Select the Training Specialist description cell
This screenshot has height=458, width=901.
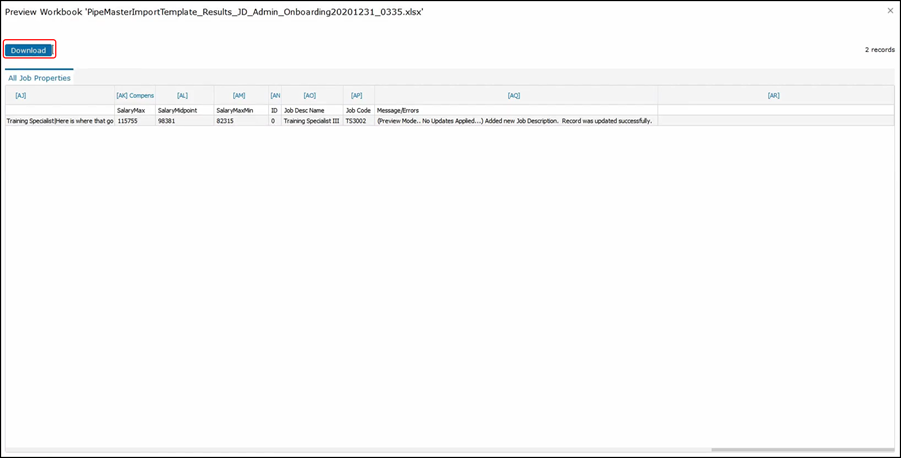[60, 121]
